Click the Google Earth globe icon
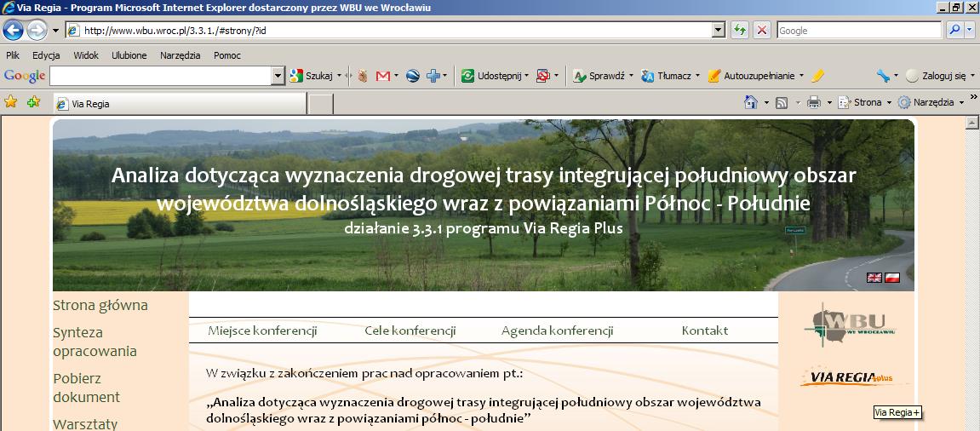 click(412, 76)
